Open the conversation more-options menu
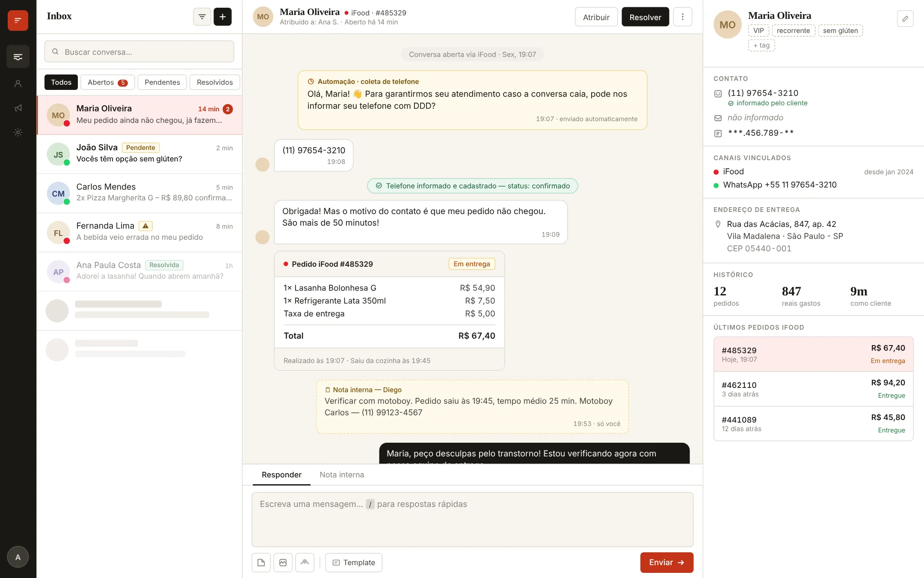Image resolution: width=924 pixels, height=578 pixels. (683, 17)
